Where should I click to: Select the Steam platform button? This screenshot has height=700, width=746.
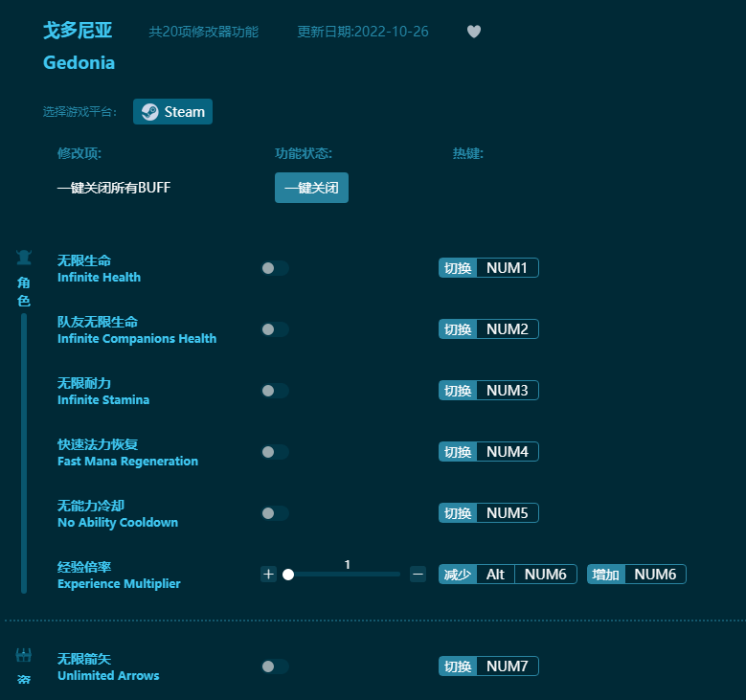(x=172, y=112)
